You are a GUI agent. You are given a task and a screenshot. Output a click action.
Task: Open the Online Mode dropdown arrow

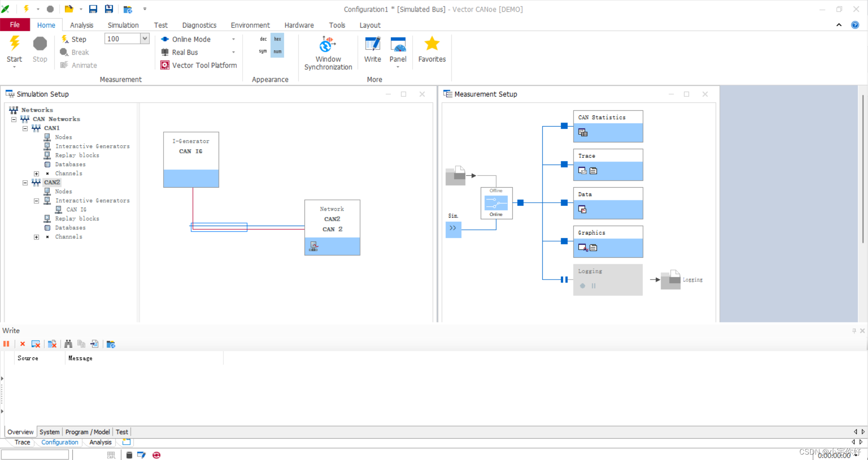pyautogui.click(x=234, y=39)
